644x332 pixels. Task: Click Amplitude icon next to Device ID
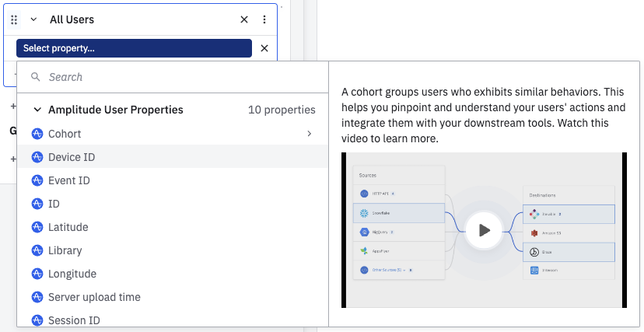tap(37, 157)
